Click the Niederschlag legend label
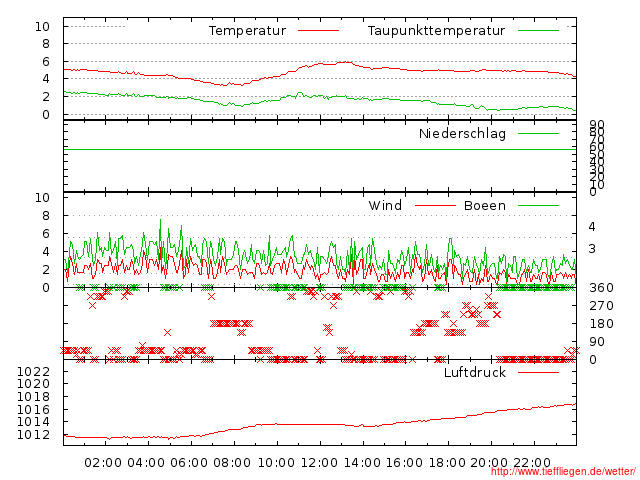The width and height of the screenshot is (640, 480). tap(462, 133)
